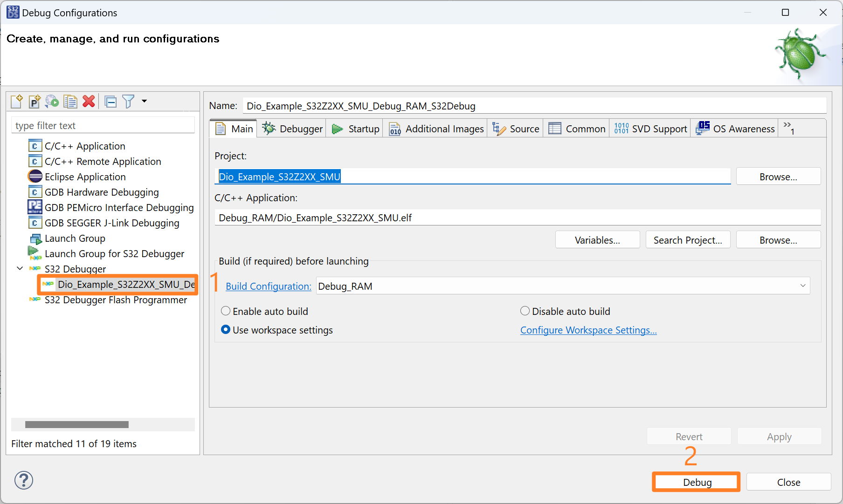
Task: Collapse the S32 Debugger tree node
Action: click(x=20, y=269)
